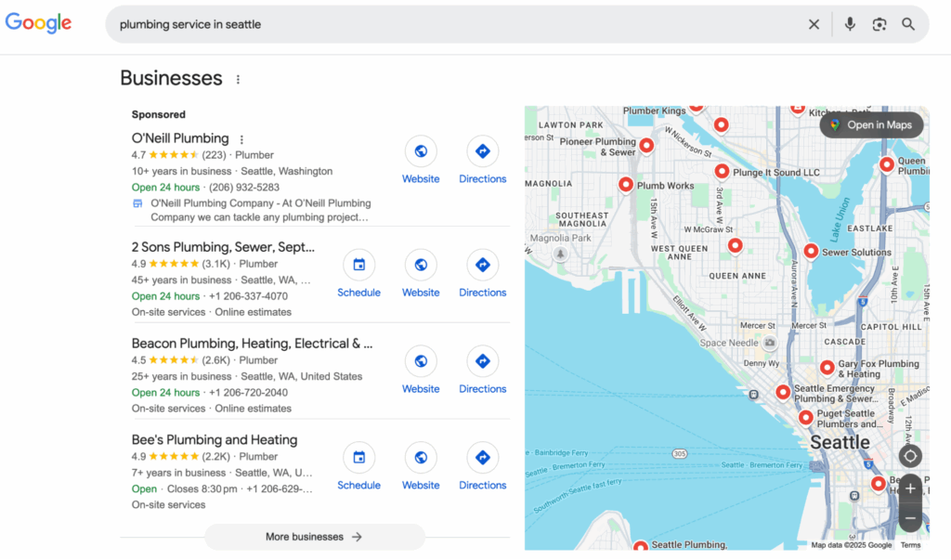Viewport: 951px width, 560px height.
Task: Click the Seattle Emergency Plumbing & Sewer pin
Action: (783, 393)
